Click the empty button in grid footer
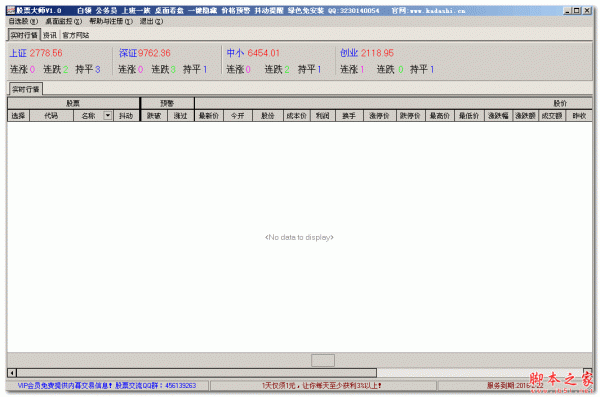 pos(323,360)
